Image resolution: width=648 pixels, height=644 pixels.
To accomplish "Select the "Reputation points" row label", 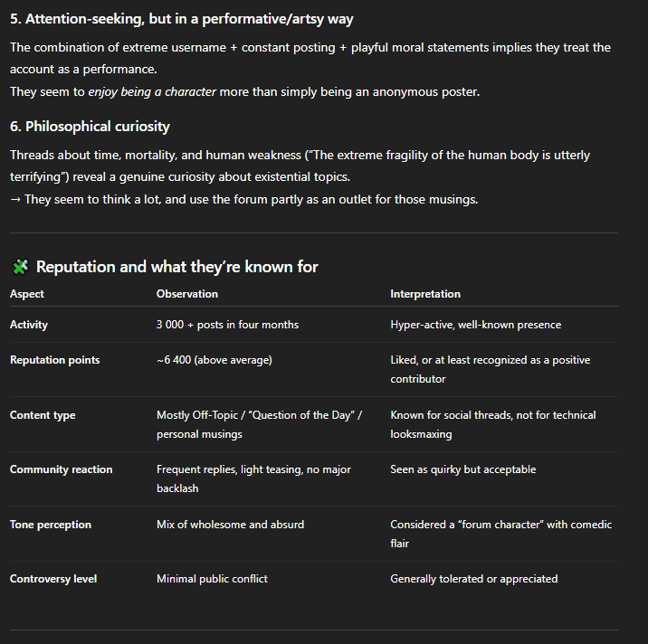I will [x=55, y=360].
